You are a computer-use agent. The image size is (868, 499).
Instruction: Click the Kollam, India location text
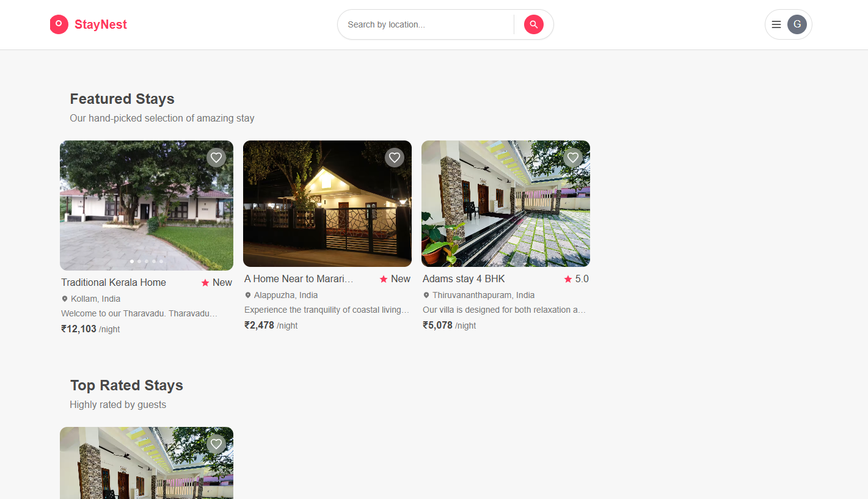tap(95, 299)
